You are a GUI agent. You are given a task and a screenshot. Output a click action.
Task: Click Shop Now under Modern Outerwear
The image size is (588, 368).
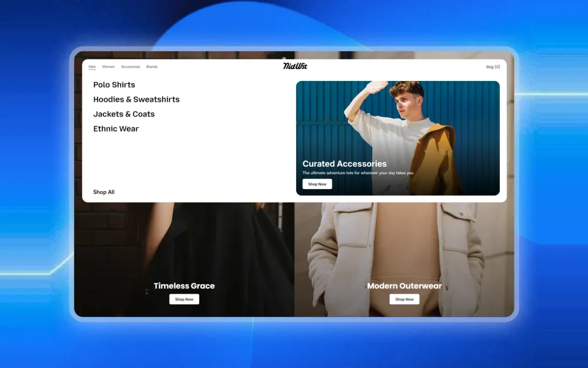(404, 299)
